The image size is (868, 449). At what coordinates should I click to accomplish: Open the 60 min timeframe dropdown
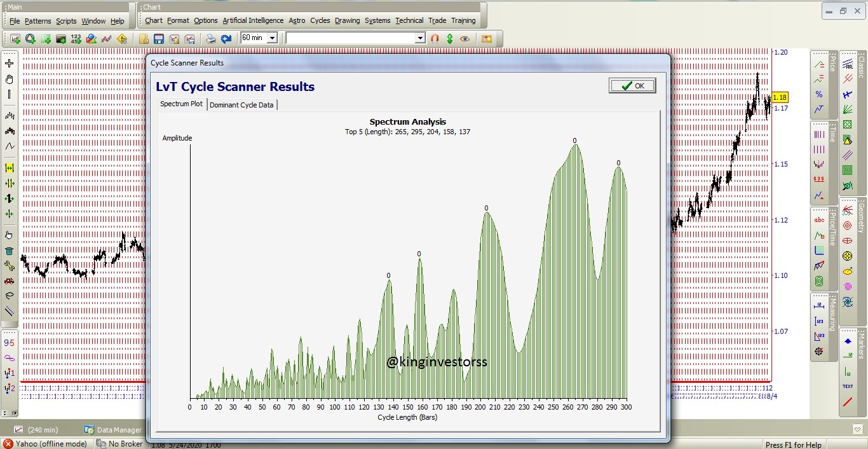click(x=272, y=38)
